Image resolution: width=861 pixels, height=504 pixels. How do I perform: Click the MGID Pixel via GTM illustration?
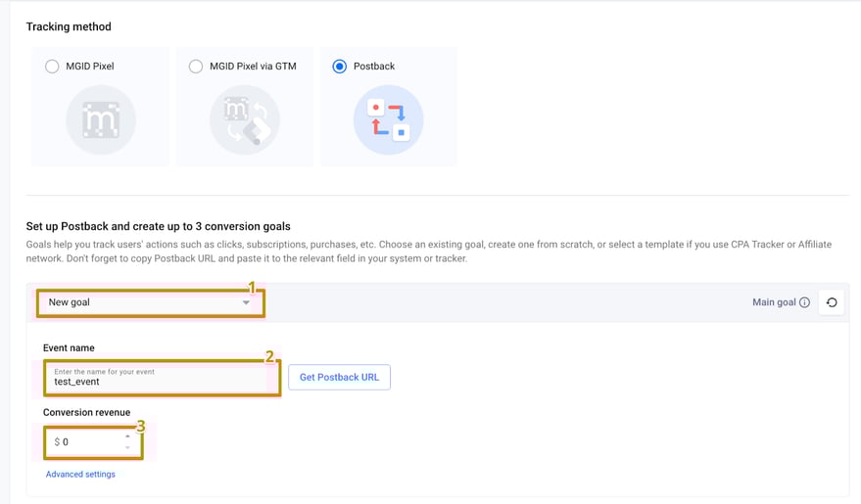click(x=244, y=120)
